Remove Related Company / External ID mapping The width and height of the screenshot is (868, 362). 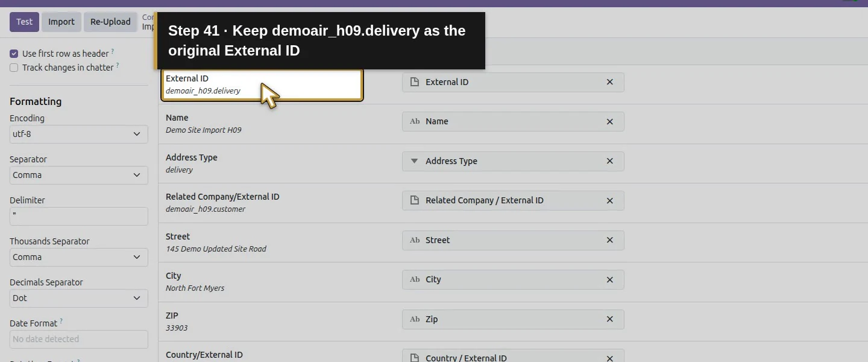point(609,201)
